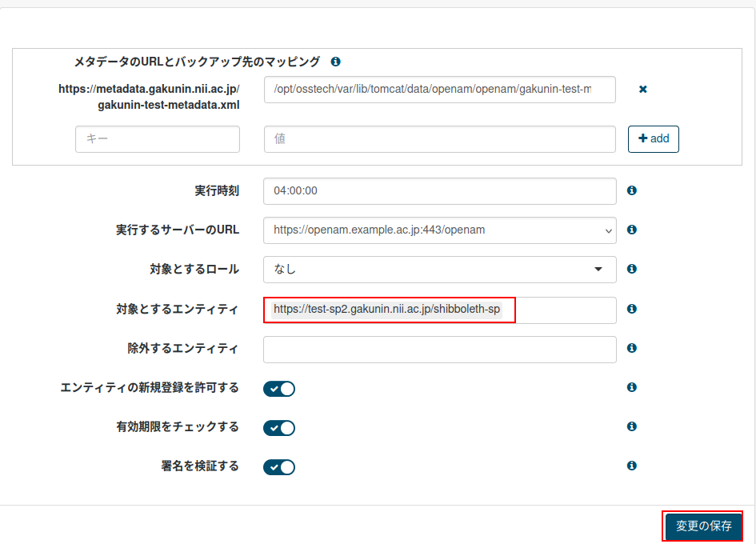Select the 実行時刻 field showing 04:00:00
Screen dimensions: 756x544
coord(439,191)
